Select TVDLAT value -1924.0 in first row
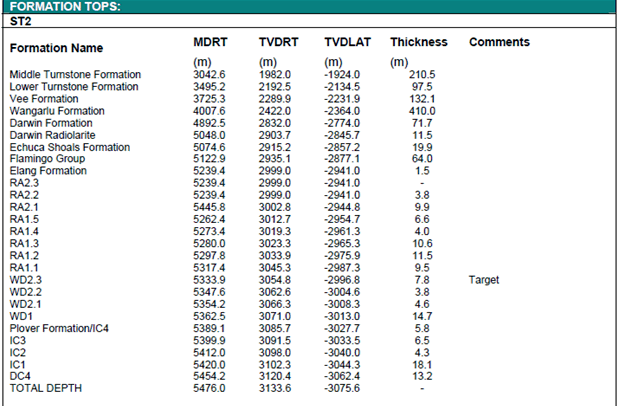 346,75
